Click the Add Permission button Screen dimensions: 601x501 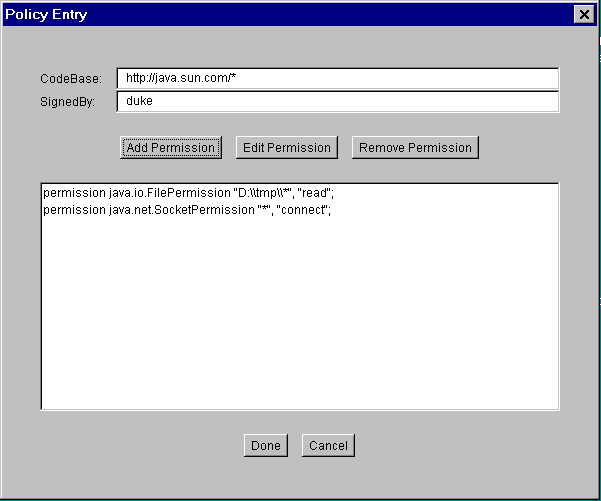pyautogui.click(x=170, y=147)
